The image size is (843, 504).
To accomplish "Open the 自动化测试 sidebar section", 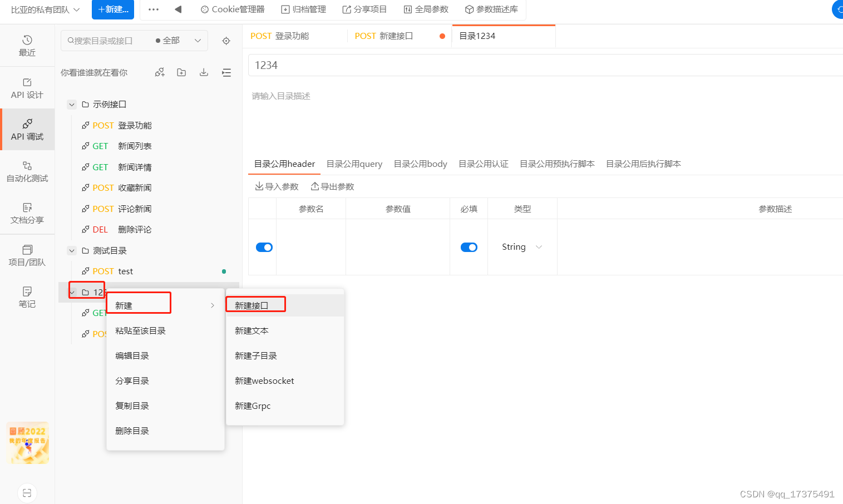I will pos(27,171).
